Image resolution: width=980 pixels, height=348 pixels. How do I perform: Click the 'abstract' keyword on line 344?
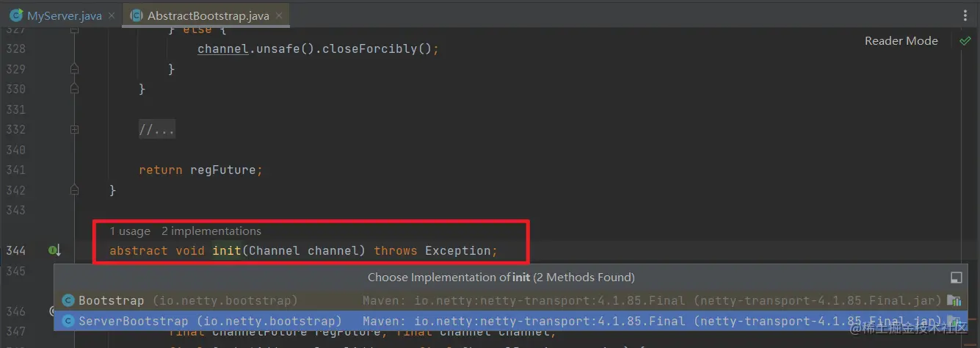point(139,251)
